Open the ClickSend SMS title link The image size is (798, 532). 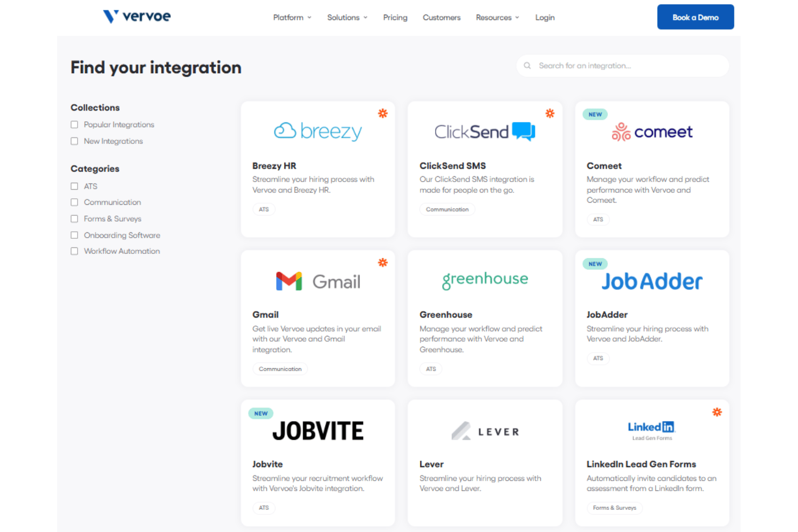tap(453, 166)
